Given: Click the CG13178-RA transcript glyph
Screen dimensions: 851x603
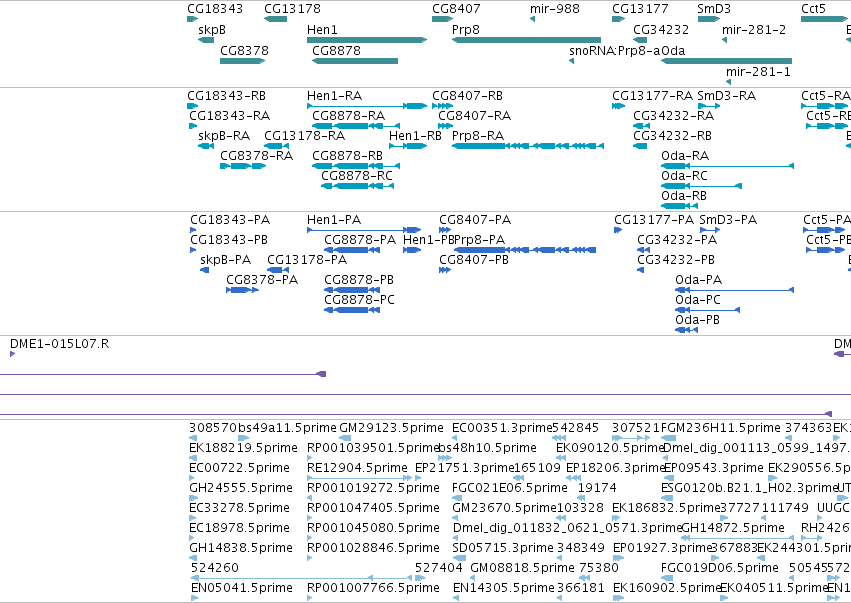Looking at the screenshot, I should [x=276, y=145].
